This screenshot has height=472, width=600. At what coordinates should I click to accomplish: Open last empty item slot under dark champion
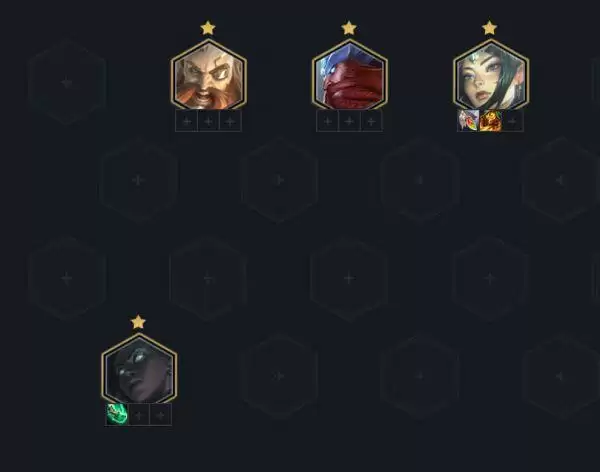click(161, 415)
